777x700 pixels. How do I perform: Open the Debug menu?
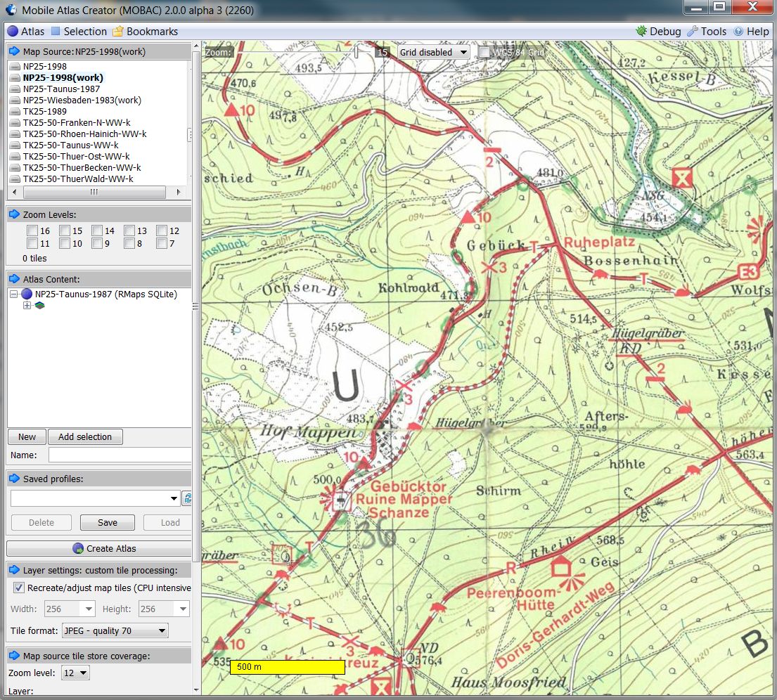click(x=659, y=31)
